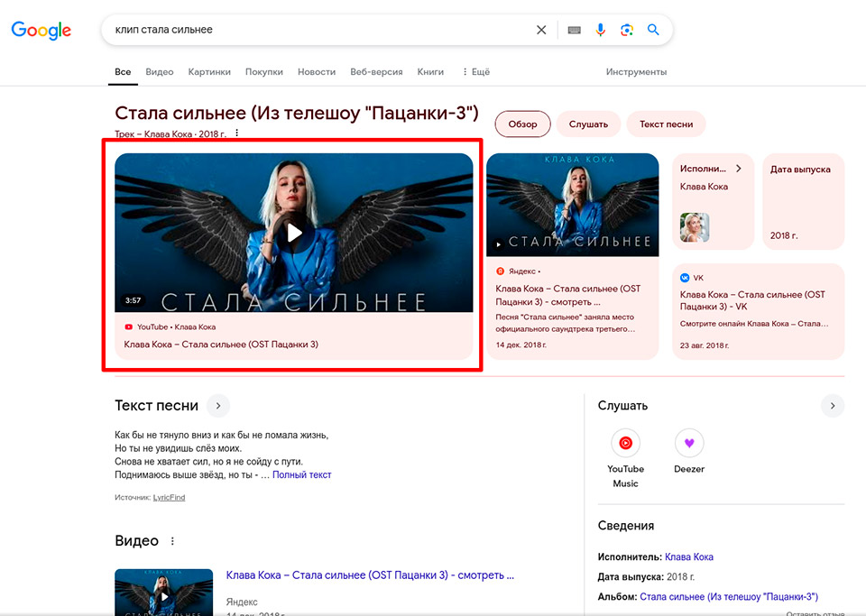Open the Клава Кока artist photo
866x616 pixels.
click(x=695, y=227)
